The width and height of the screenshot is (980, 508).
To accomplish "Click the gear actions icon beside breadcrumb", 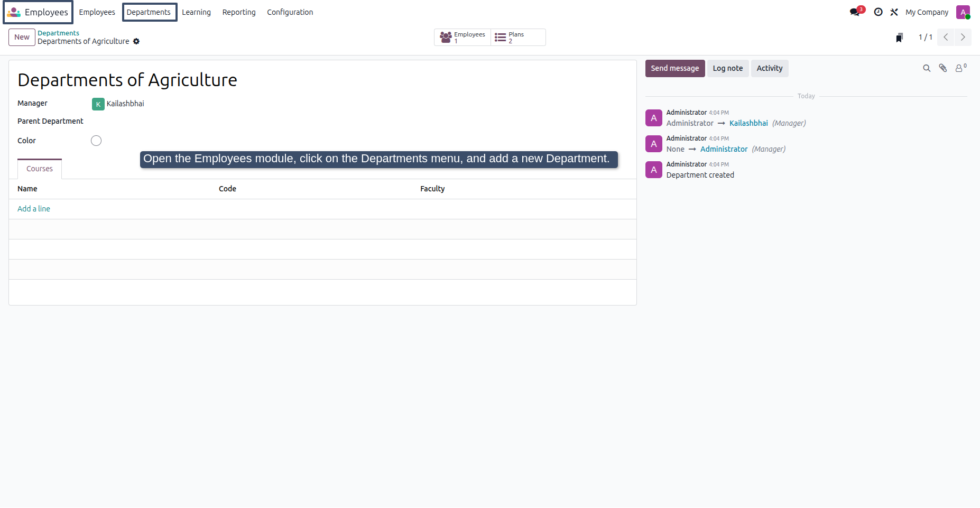I will [136, 41].
